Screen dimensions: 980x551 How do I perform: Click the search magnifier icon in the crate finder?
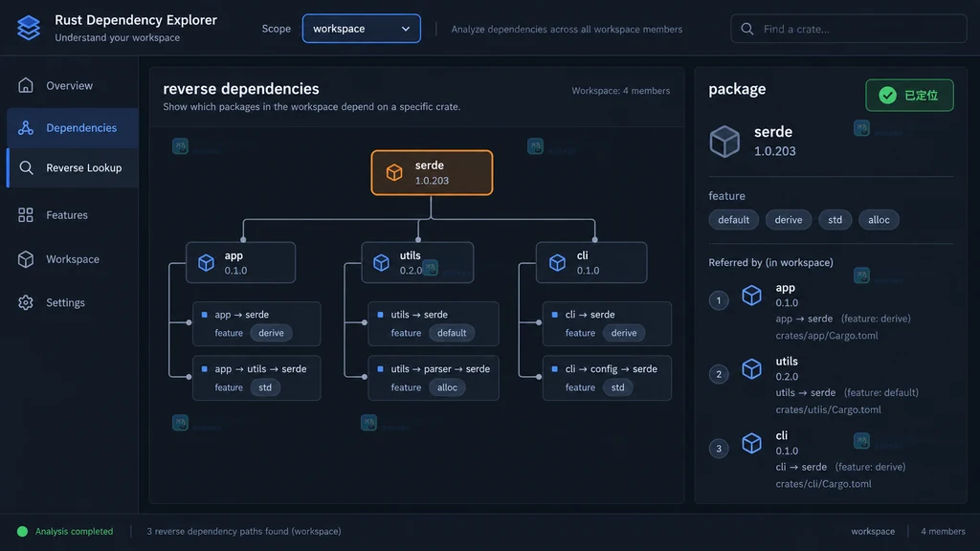(x=746, y=29)
